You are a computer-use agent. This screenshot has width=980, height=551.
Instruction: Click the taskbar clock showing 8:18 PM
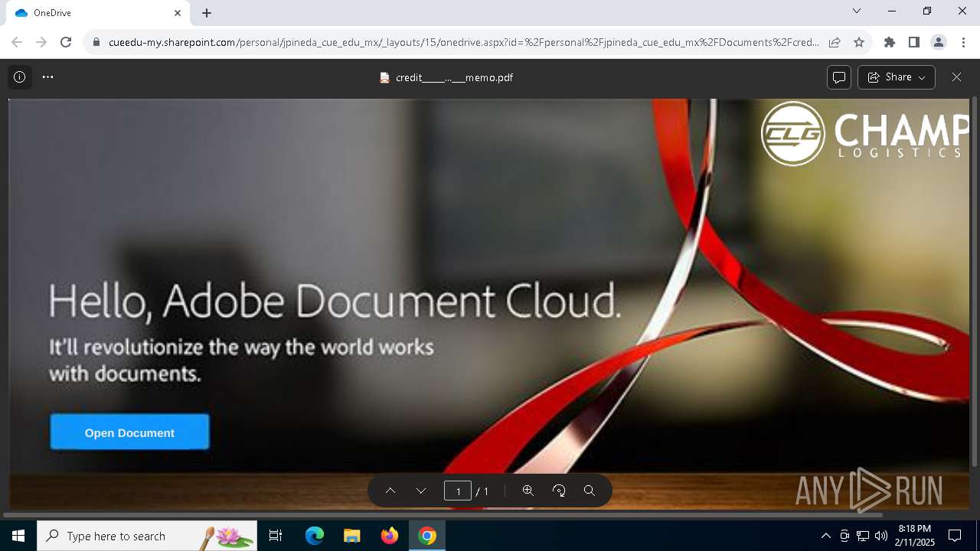click(x=915, y=536)
